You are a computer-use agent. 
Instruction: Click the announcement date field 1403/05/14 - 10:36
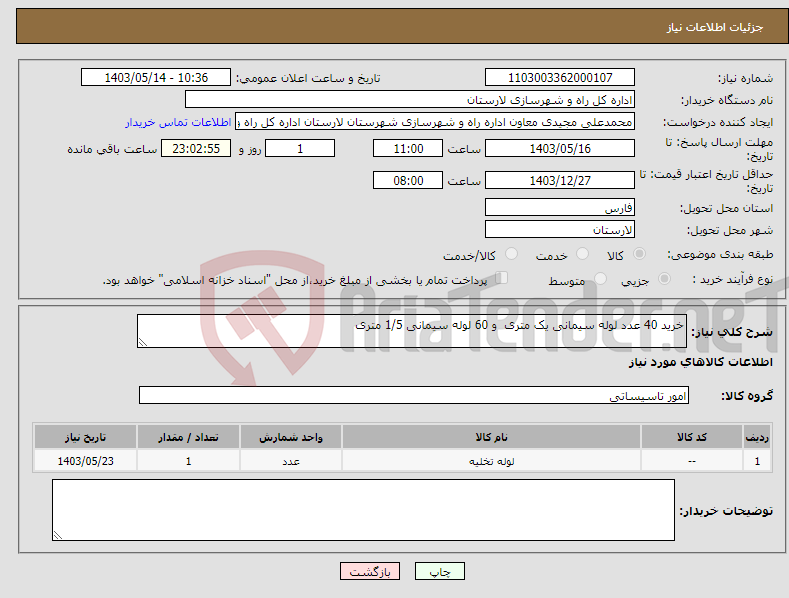pos(156,78)
